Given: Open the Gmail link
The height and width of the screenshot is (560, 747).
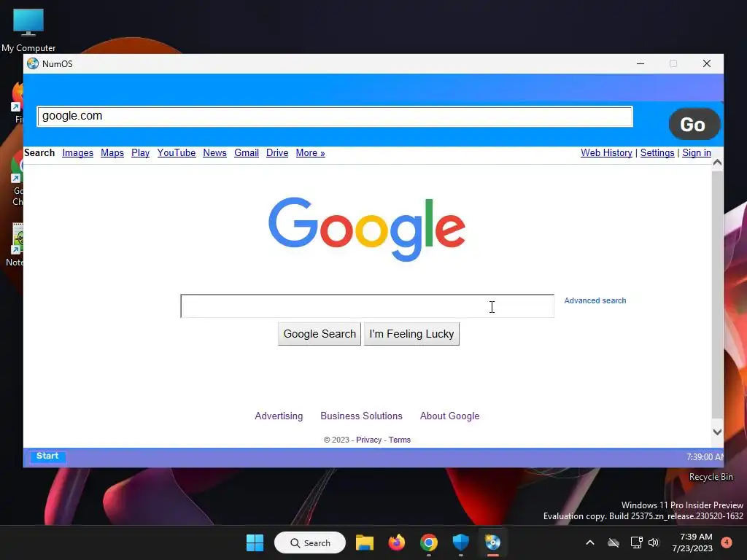Looking at the screenshot, I should point(247,153).
